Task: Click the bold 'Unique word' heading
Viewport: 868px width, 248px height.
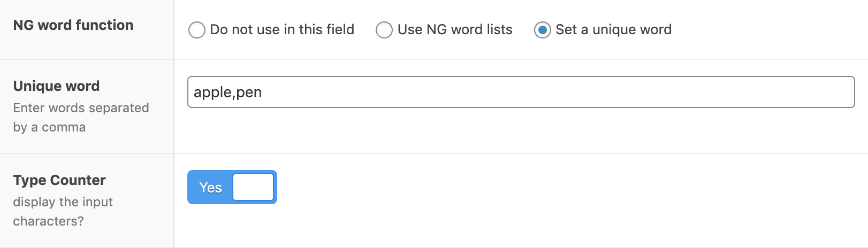Action: pyautogui.click(x=56, y=86)
